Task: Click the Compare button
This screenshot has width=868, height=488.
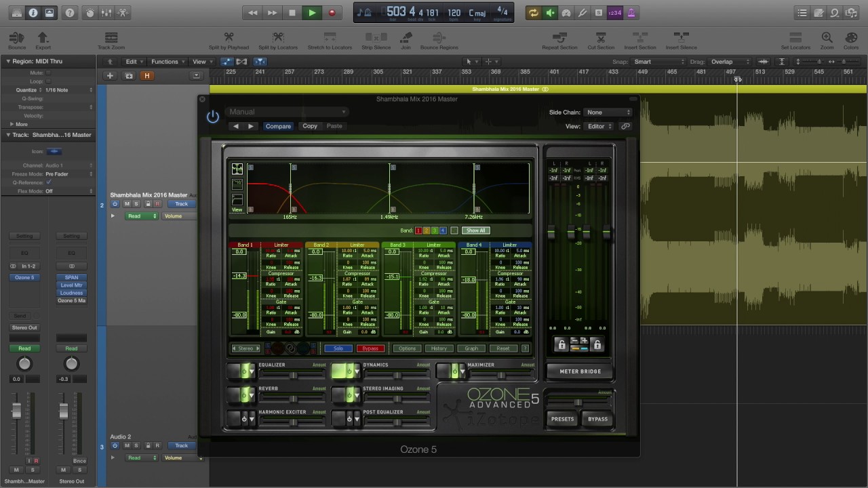Action: coord(278,126)
